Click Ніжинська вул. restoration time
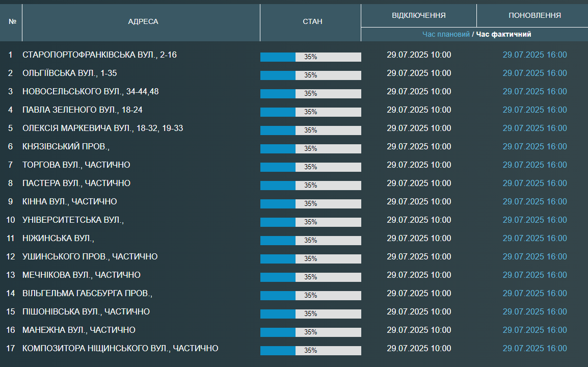Viewport: 588px width, 367px height. pos(534,238)
